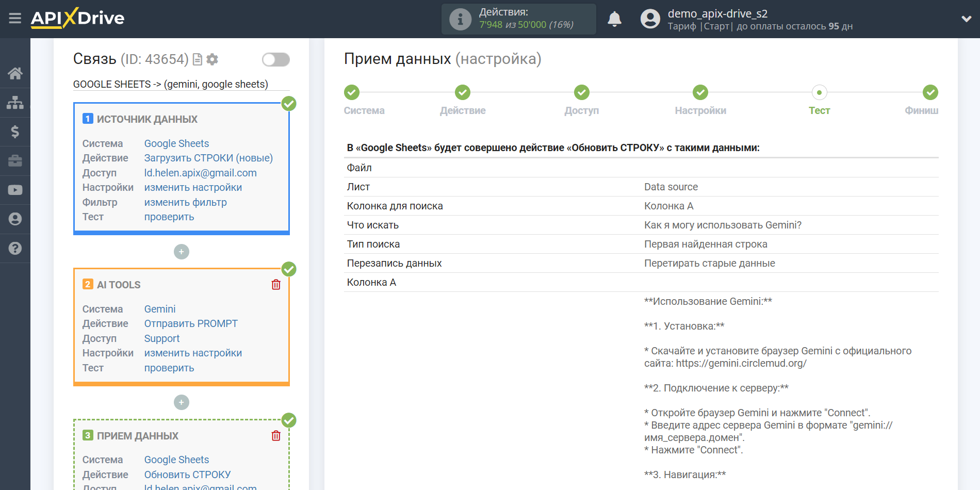Open Google Sheets link in receive block

[x=176, y=460]
